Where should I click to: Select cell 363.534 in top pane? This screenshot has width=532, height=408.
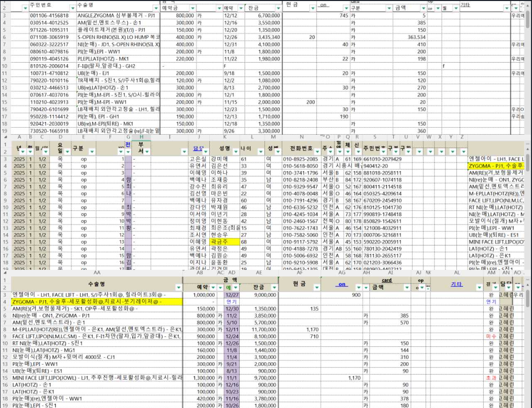[411, 37]
